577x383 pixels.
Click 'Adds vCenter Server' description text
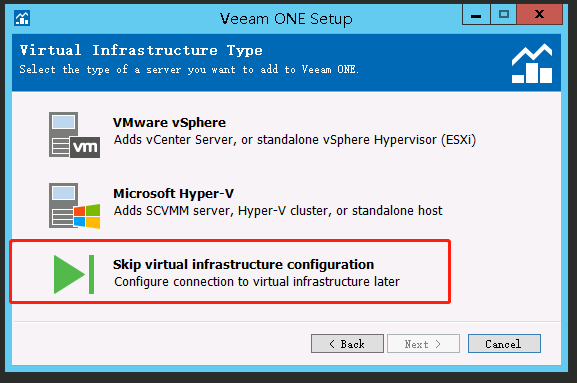pyautogui.click(x=295, y=140)
